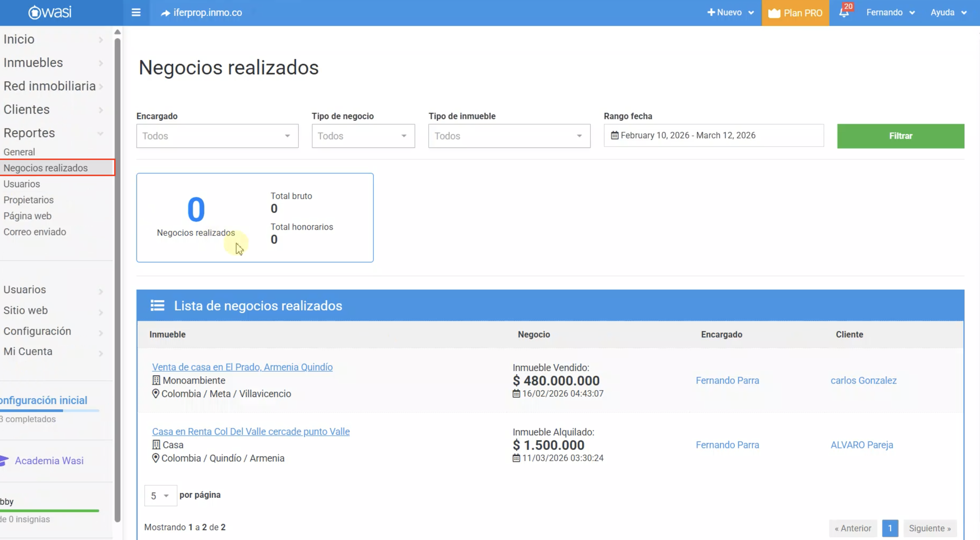
Task: Click the Wasi logo
Action: (x=50, y=12)
